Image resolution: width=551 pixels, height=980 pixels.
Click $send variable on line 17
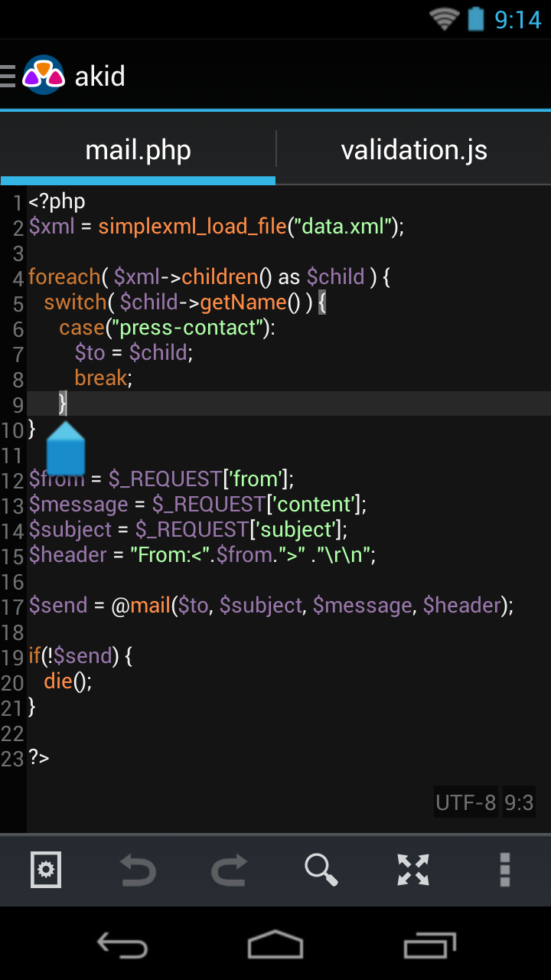[x=59, y=606]
